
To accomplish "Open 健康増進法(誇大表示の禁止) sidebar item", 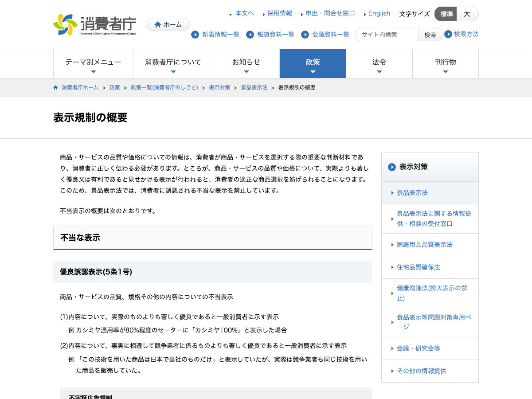I will point(430,293).
